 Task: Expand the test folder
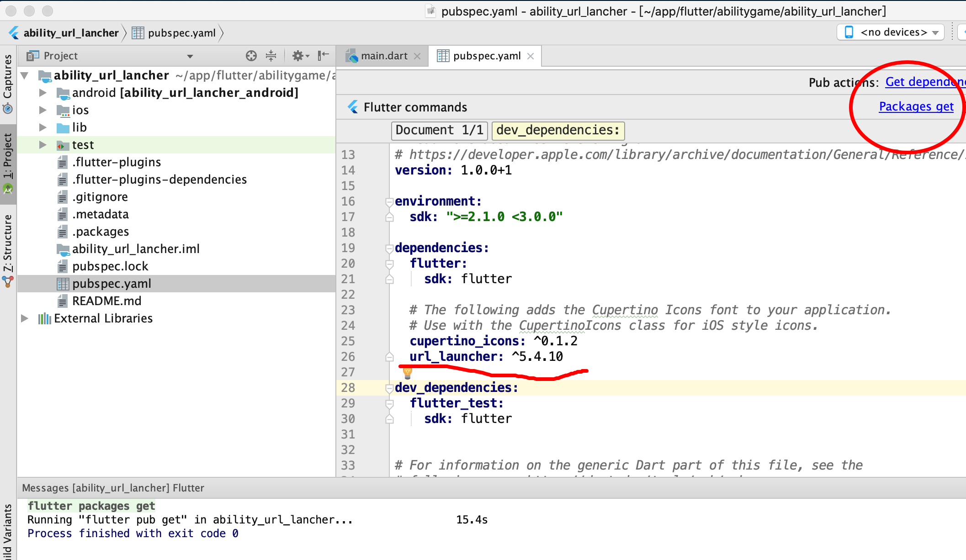42,145
